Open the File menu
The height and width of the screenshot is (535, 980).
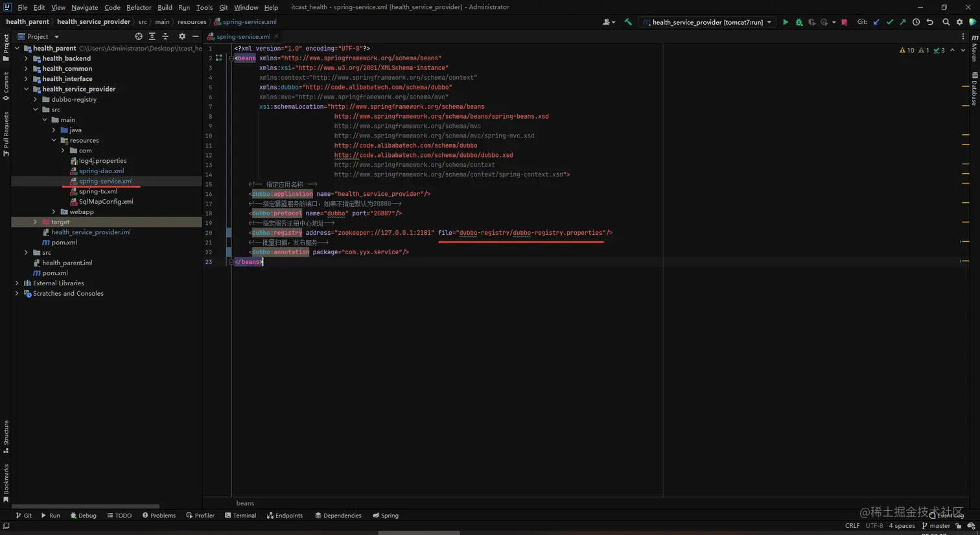pos(23,7)
